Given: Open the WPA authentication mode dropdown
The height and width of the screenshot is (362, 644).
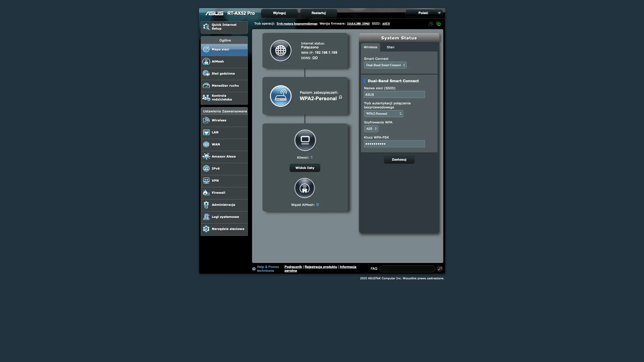Looking at the screenshot, I should 383,114.
